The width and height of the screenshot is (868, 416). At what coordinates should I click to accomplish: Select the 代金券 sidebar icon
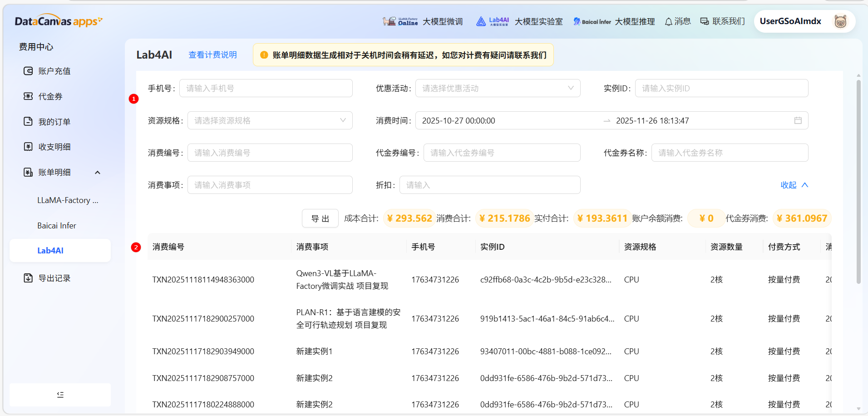28,96
